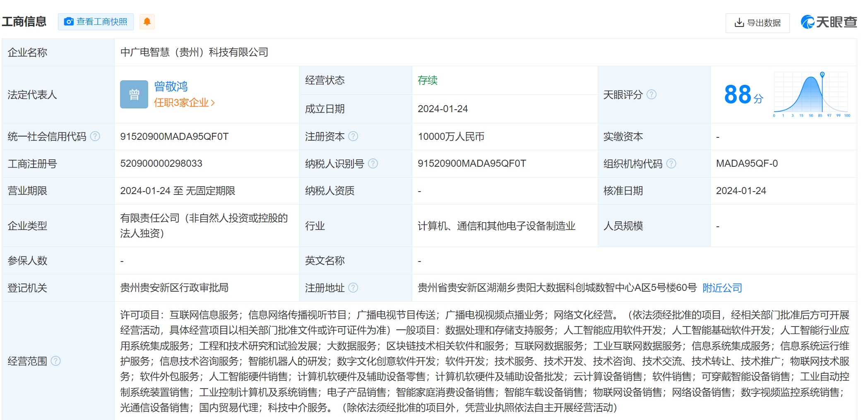
Task: Select company name 中广电智慧（贵州）科技有限公司
Action: click(194, 52)
